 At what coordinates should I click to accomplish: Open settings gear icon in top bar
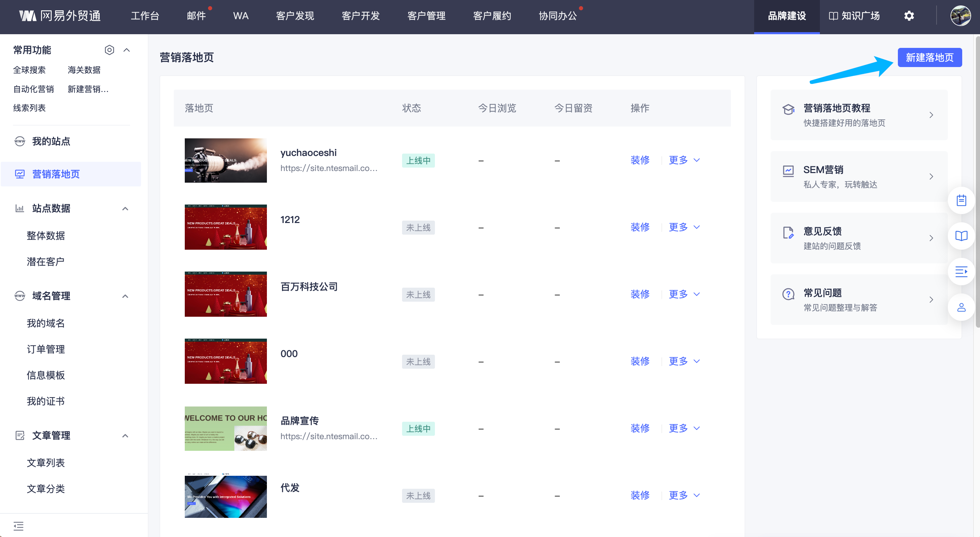[909, 16]
